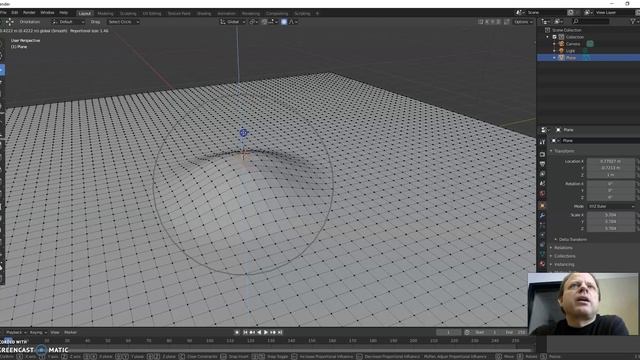
Task: Open the Object Constraints tab
Action: 542,245
